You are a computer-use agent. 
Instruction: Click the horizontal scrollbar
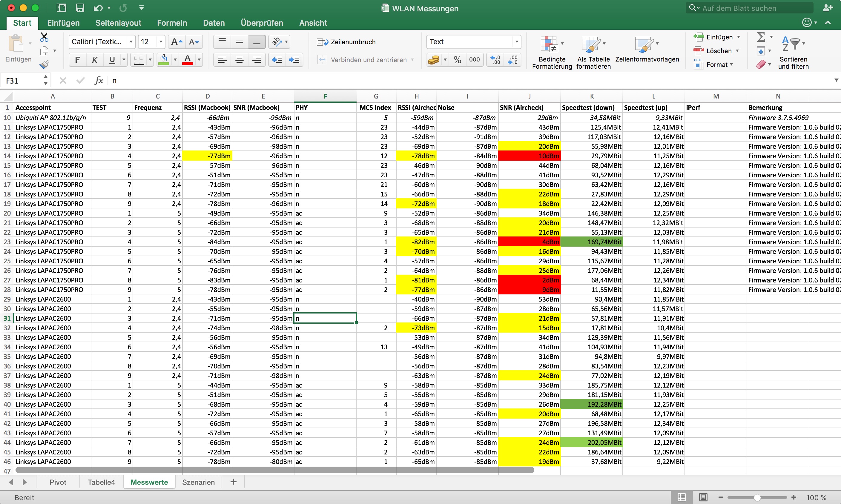point(274,470)
